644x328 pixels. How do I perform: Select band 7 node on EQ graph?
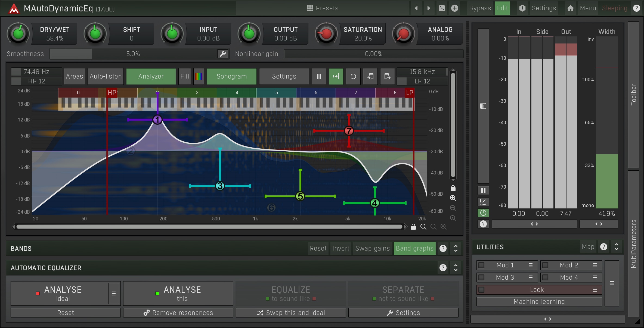[349, 131]
